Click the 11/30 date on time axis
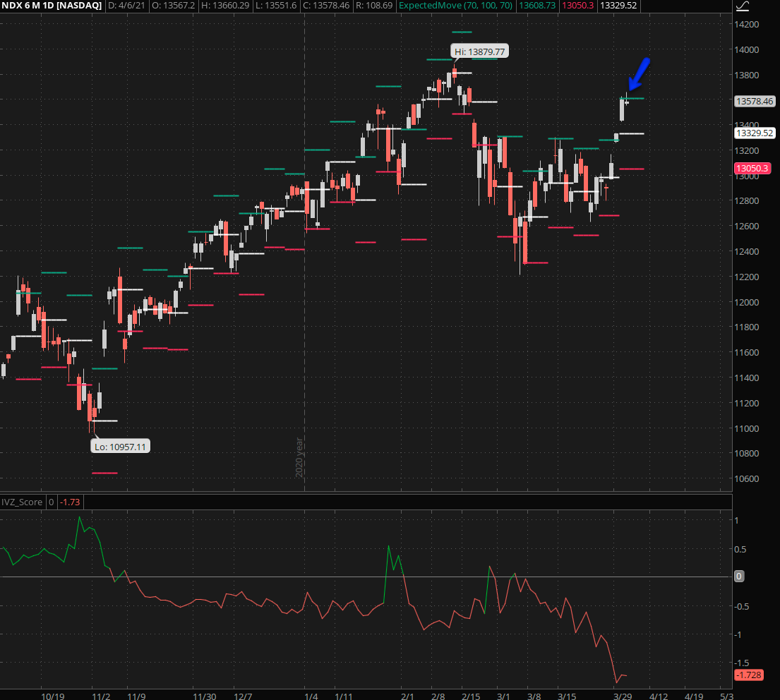Image resolution: width=780 pixels, height=700 pixels. 206,696
